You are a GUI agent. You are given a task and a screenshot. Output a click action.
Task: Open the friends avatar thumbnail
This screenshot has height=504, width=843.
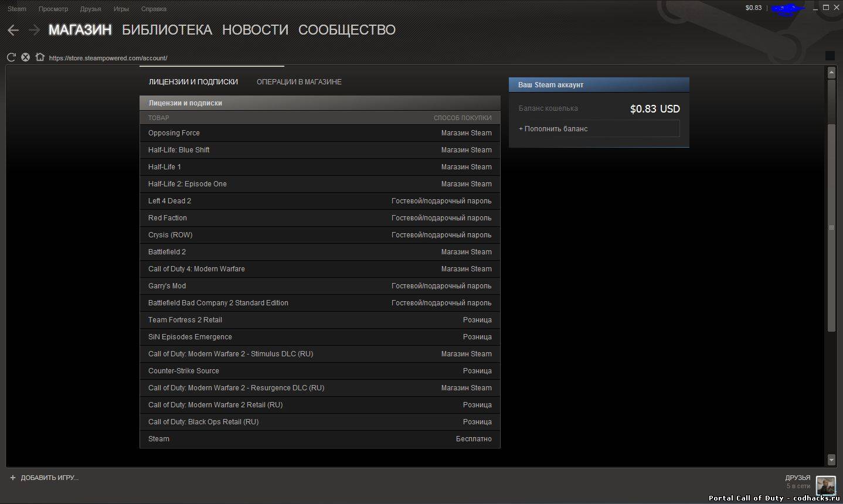tap(826, 486)
